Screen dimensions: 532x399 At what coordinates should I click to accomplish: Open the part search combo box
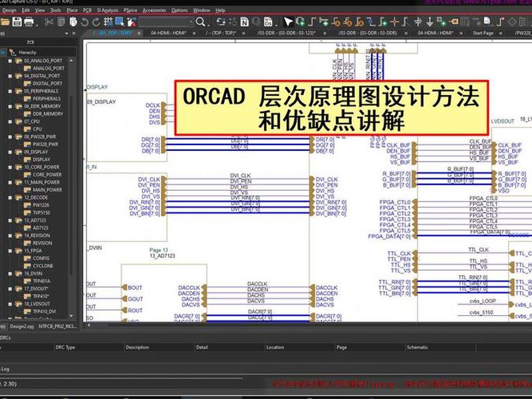166,23
